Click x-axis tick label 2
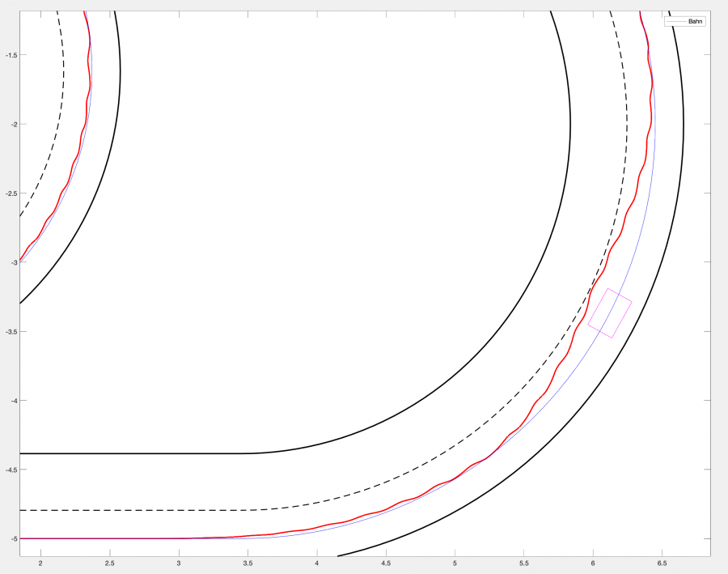Image resolution: width=728 pixels, height=574 pixels. point(40,563)
